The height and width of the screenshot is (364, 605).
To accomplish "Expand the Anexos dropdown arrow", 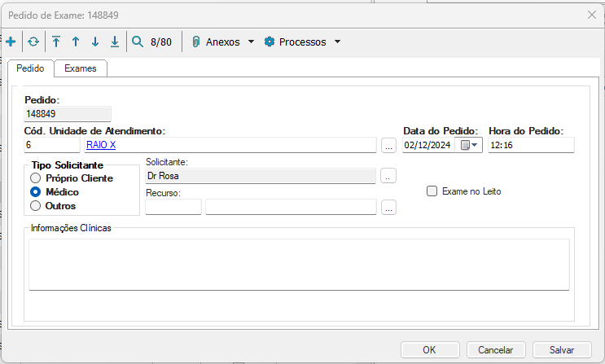I will pyautogui.click(x=252, y=42).
